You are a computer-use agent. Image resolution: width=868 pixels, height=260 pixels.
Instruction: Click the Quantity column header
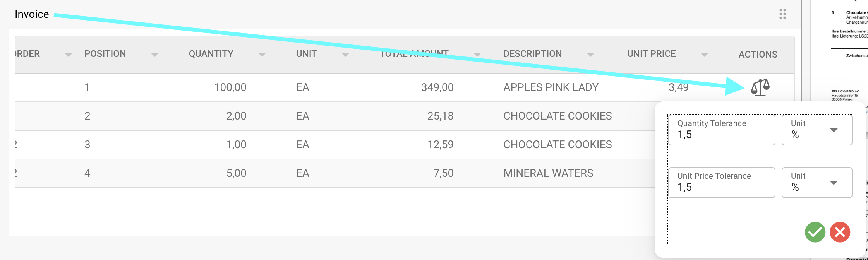211,54
